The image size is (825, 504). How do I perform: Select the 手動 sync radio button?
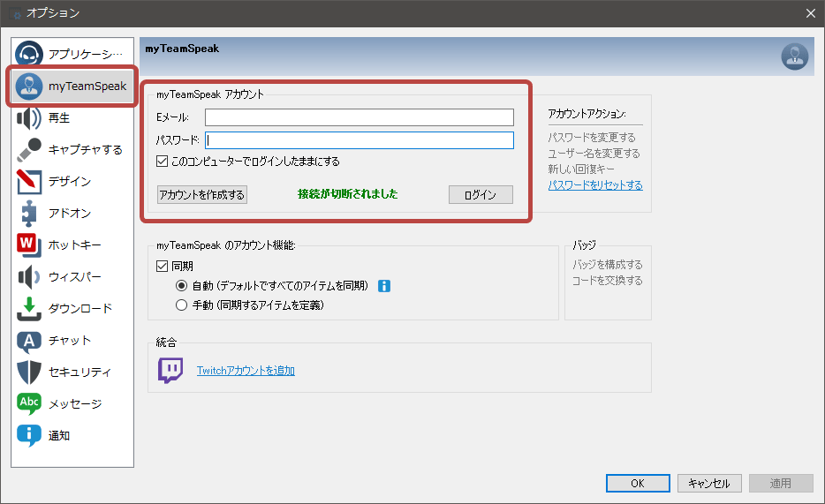(x=182, y=305)
